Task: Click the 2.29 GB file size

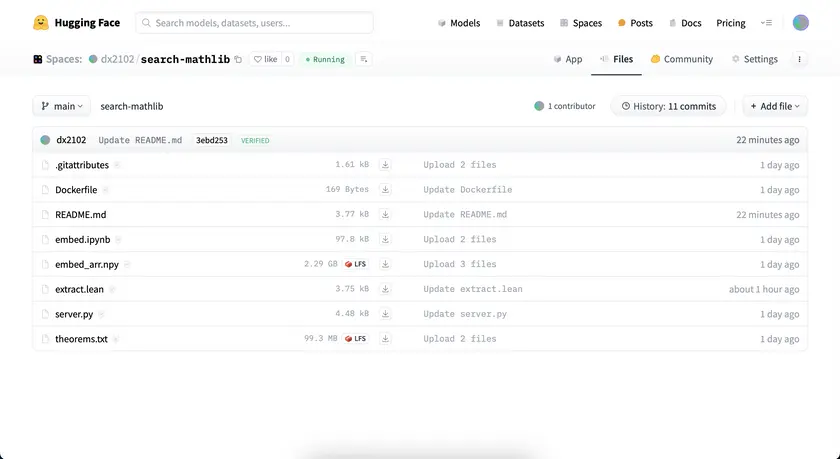Action: pyautogui.click(x=321, y=264)
